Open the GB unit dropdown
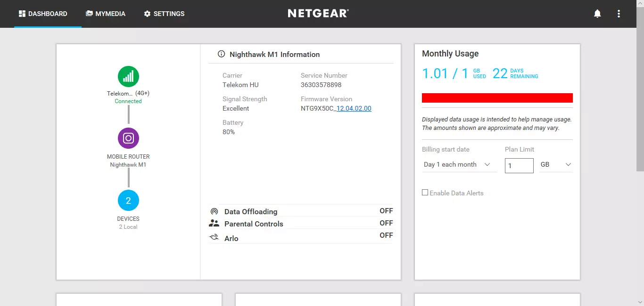This screenshot has height=306, width=644. [x=556, y=164]
